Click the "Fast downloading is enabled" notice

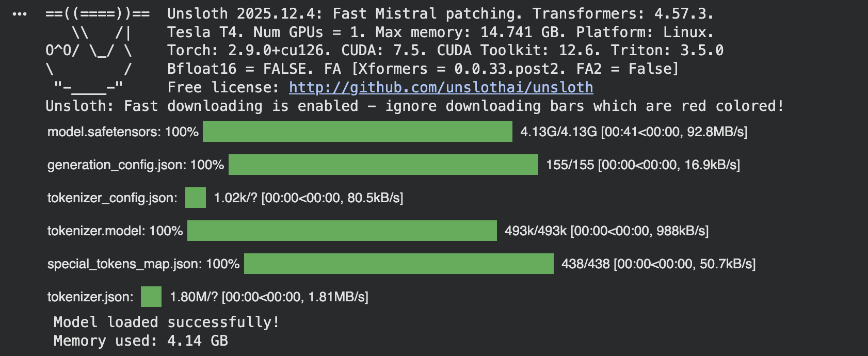pyautogui.click(x=414, y=106)
